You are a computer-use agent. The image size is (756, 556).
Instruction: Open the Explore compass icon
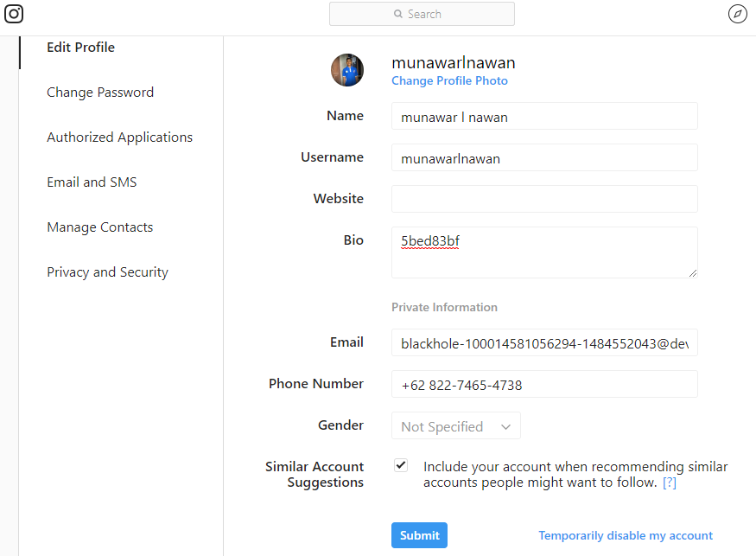click(x=737, y=14)
